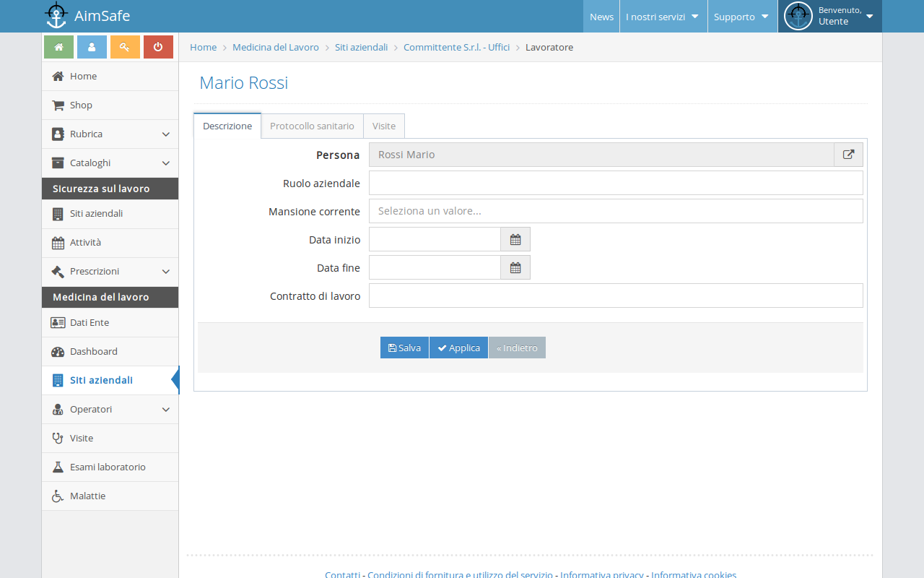The width and height of the screenshot is (924, 578).
Task: Click the red power logout button
Action: pyautogui.click(x=158, y=47)
